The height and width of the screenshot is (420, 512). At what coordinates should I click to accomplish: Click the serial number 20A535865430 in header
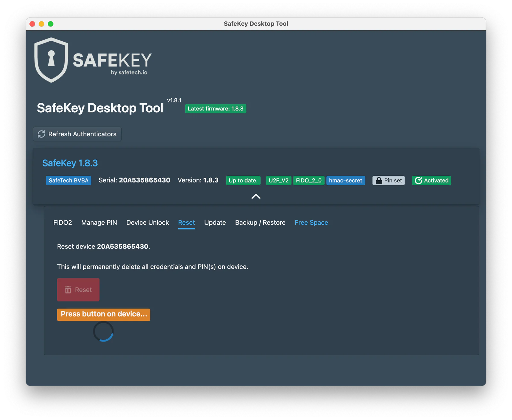(145, 180)
